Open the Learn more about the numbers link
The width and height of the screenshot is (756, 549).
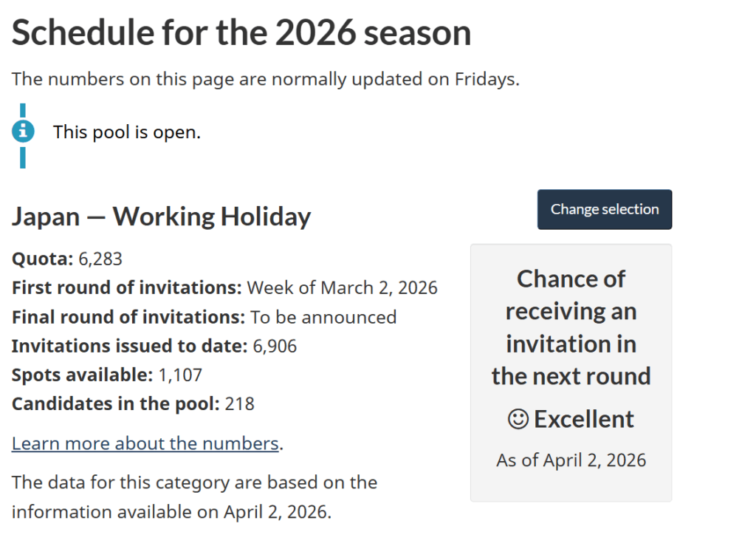point(145,443)
